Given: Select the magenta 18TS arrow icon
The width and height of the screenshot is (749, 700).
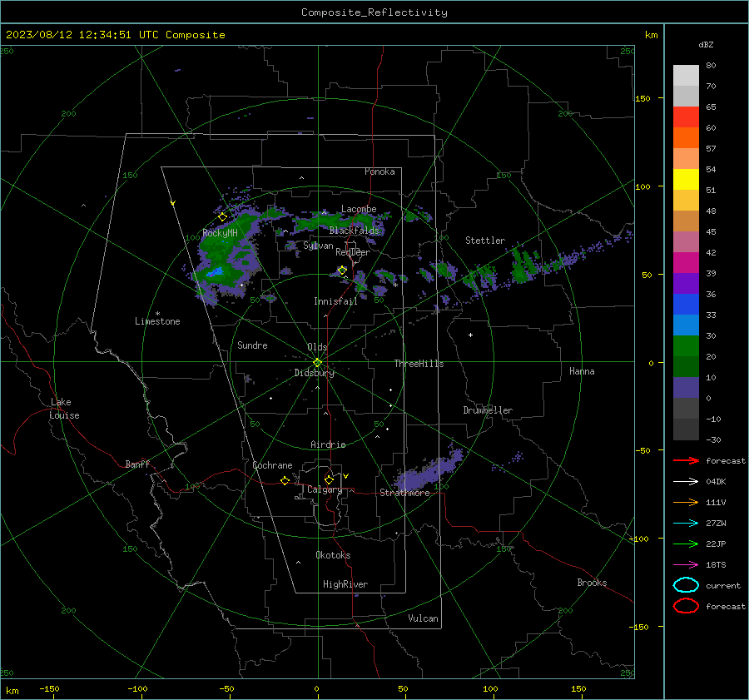Looking at the screenshot, I should pos(686,565).
